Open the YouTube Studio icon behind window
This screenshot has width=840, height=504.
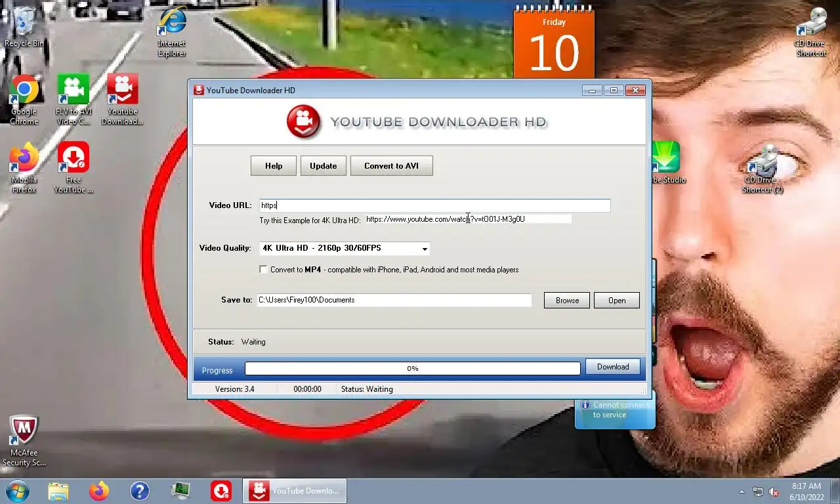pyautogui.click(x=667, y=163)
